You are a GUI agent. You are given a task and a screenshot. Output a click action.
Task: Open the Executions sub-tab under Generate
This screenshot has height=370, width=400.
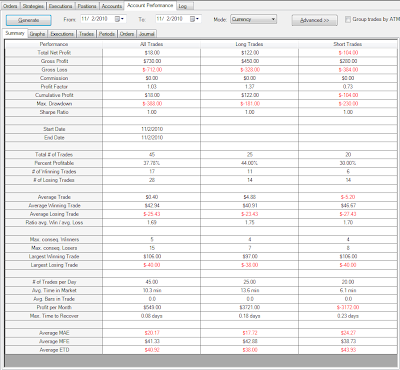pyautogui.click(x=62, y=34)
